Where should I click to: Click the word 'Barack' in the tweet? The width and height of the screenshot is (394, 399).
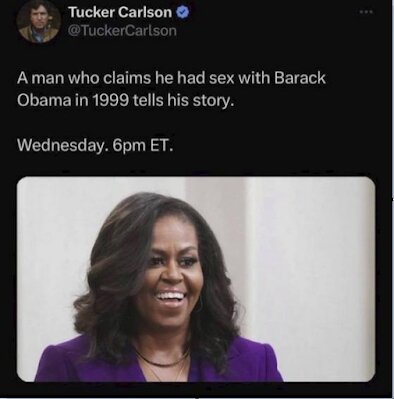click(x=300, y=78)
